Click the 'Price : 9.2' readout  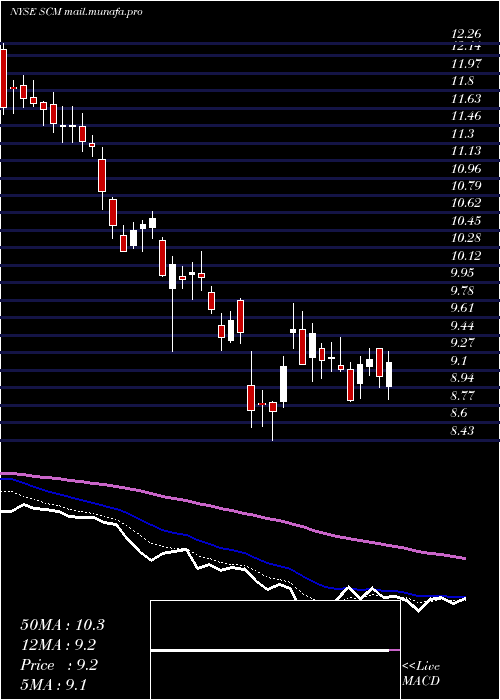(58, 665)
